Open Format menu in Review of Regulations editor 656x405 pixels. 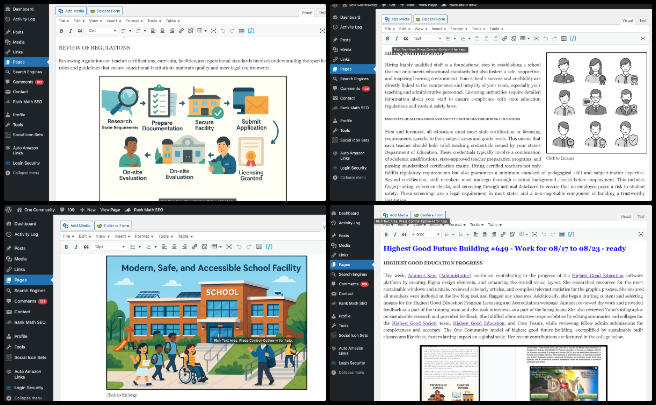134,21
